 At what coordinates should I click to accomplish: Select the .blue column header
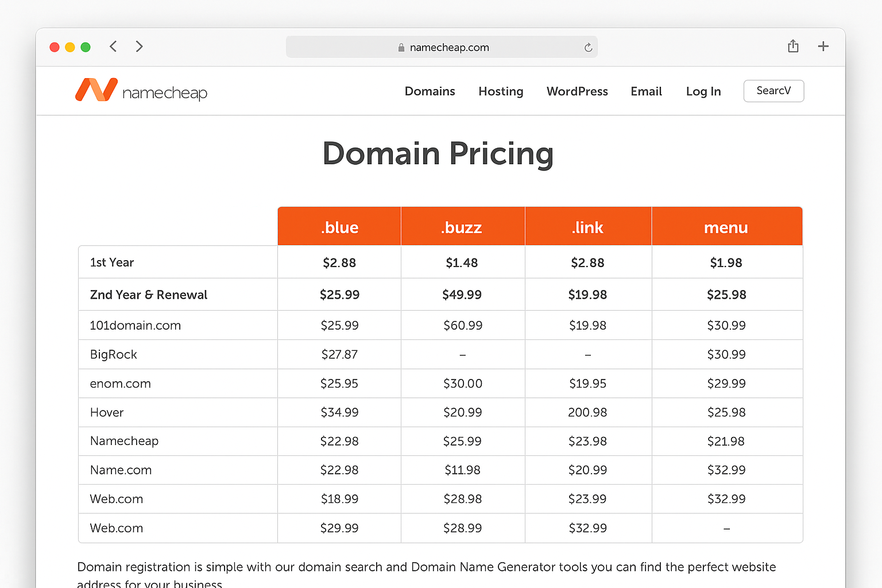(339, 227)
